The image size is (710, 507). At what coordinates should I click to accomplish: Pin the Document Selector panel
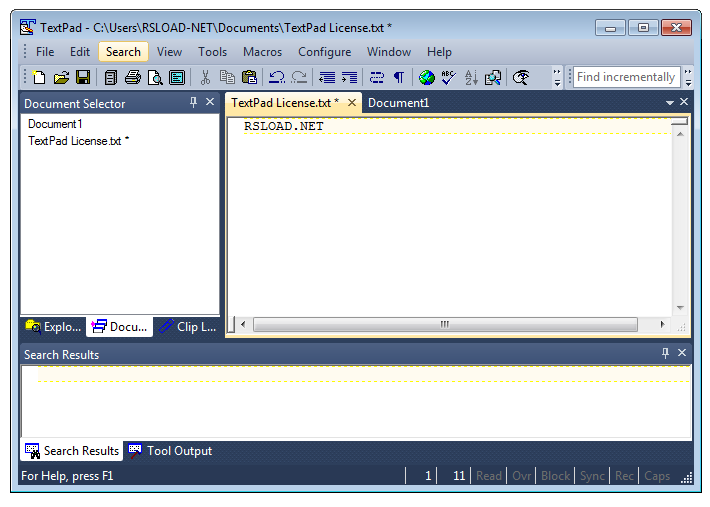(x=193, y=102)
